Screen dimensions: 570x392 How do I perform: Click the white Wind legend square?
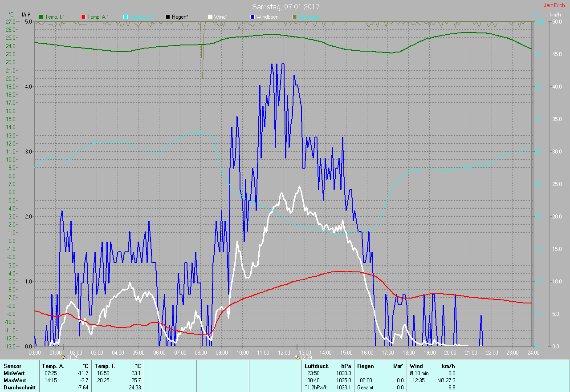click(210, 17)
